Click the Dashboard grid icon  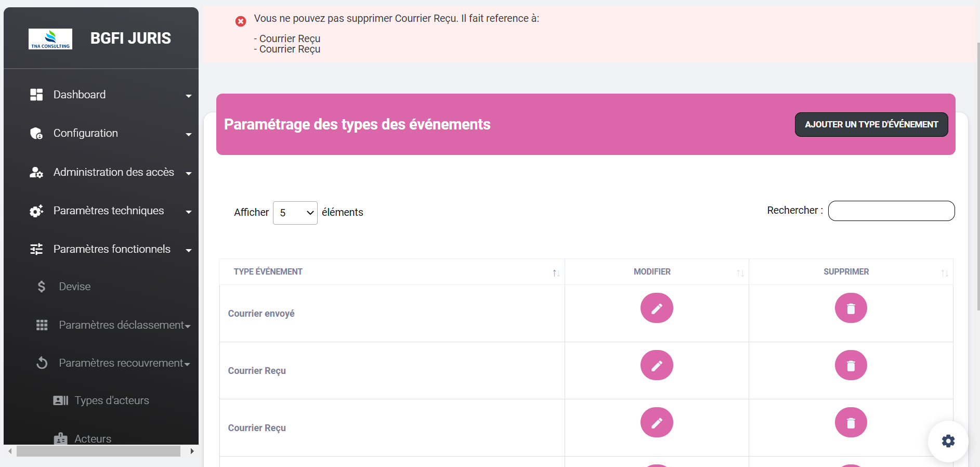(36, 95)
